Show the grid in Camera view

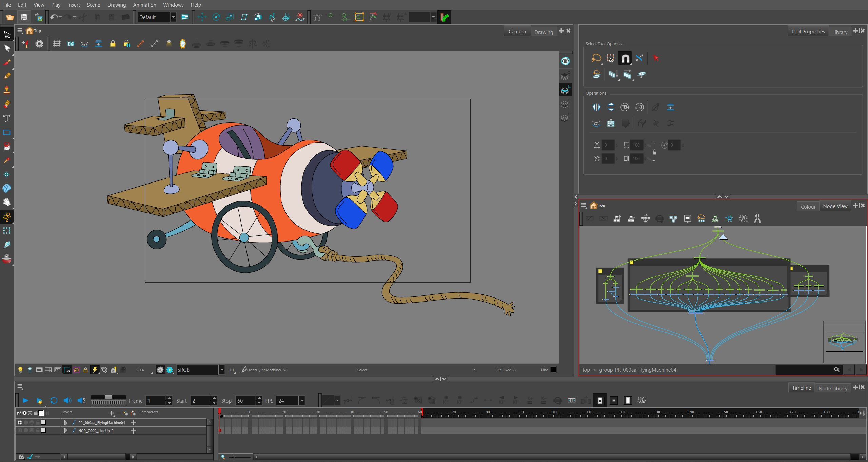coord(57,44)
